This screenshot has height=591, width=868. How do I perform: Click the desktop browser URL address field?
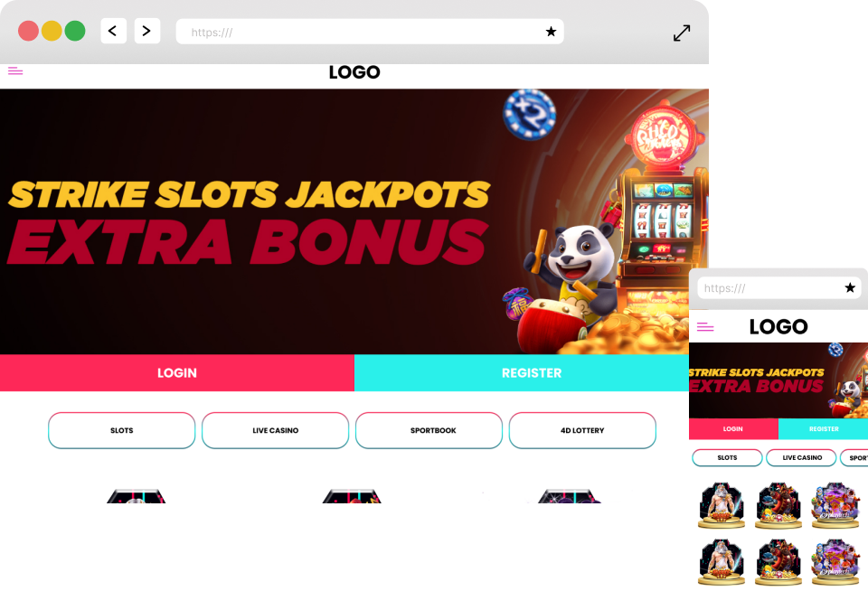click(x=370, y=32)
